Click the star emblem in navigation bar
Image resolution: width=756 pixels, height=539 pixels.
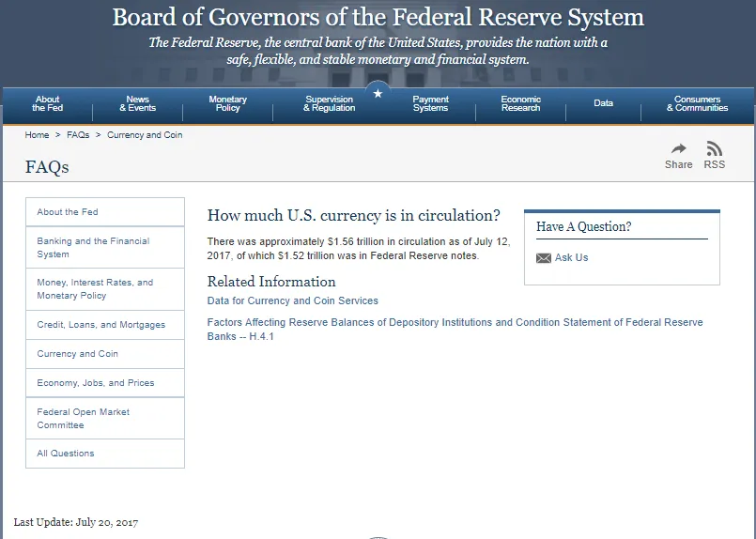pos(378,94)
